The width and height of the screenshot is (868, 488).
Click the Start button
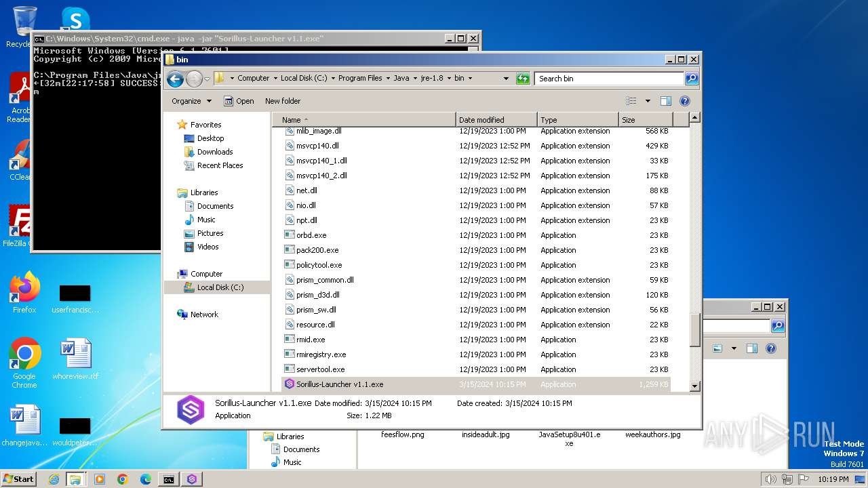(19, 479)
